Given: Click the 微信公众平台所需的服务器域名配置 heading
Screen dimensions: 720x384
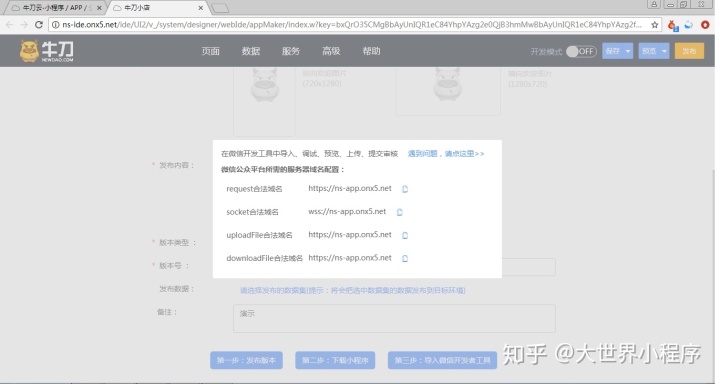Looking at the screenshot, I should coord(283,169).
